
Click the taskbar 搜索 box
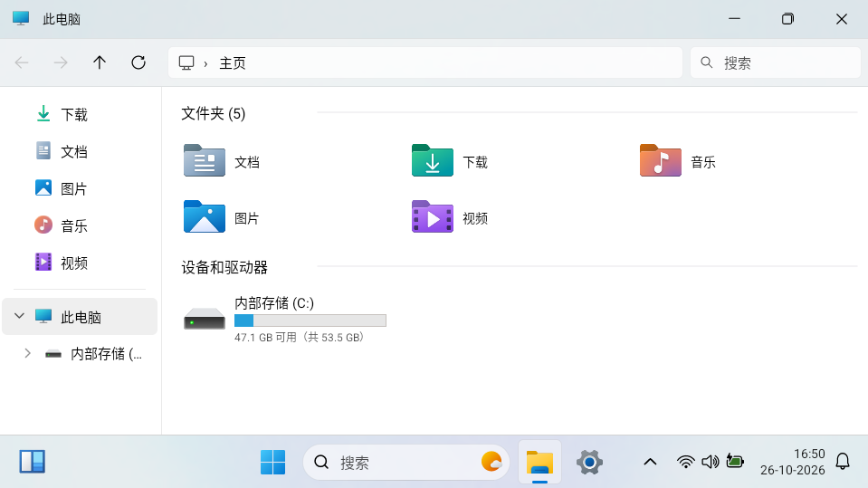(x=405, y=462)
